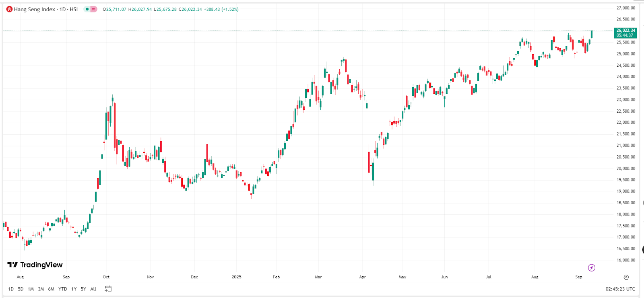Display All available data range
Viewport: 644px width, 298px height.
coord(93,289)
